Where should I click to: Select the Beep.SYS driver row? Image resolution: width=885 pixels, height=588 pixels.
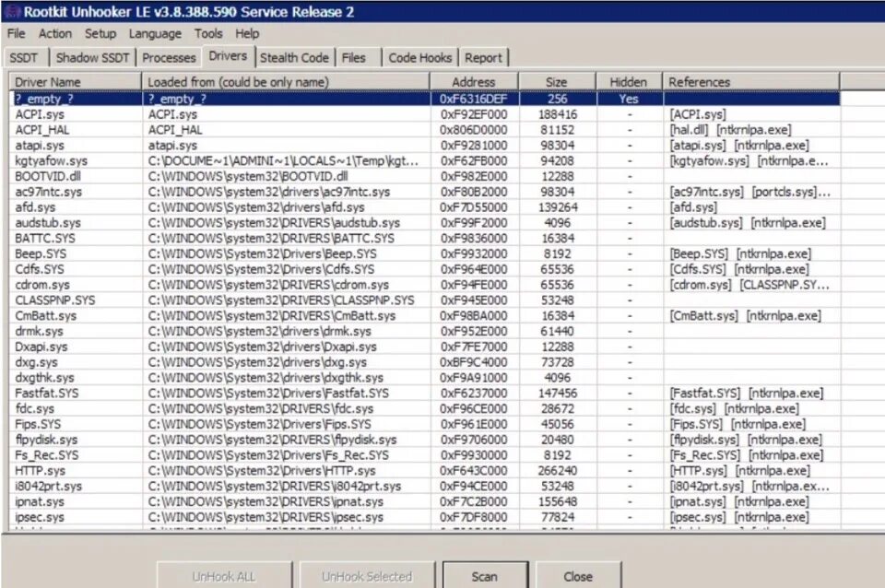[426, 254]
